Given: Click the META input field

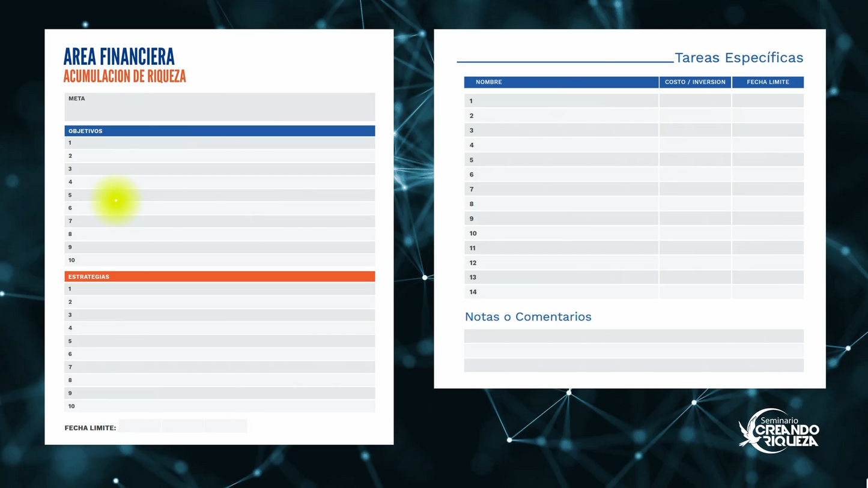Looking at the screenshot, I should click(x=219, y=107).
